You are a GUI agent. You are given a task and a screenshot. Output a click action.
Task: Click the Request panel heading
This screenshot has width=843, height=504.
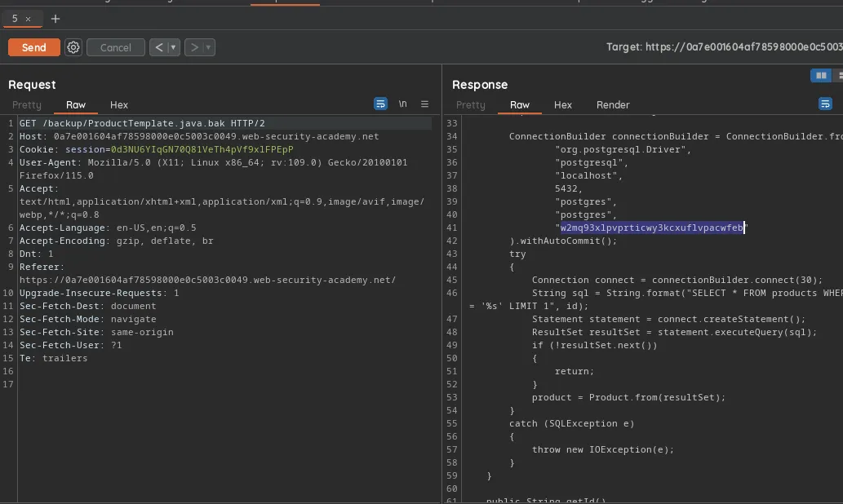click(x=32, y=85)
